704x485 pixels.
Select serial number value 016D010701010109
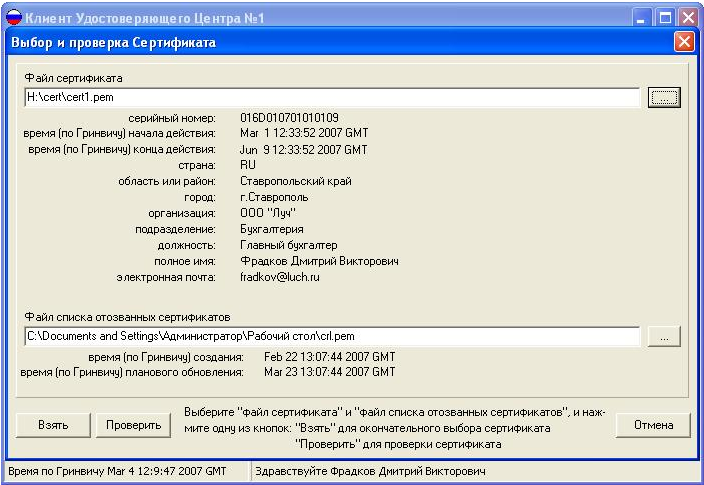pyautogui.click(x=289, y=118)
